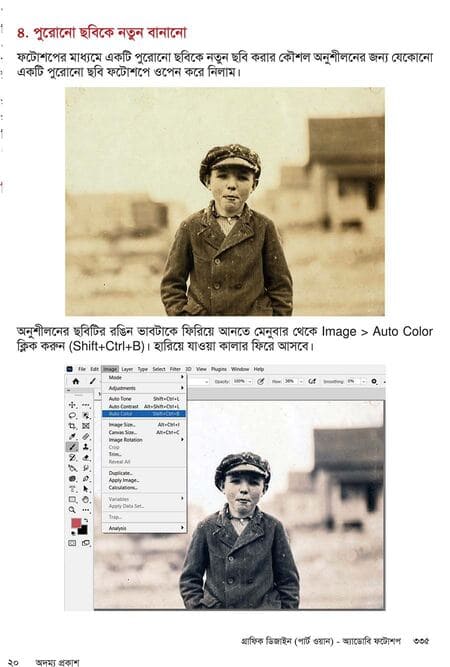450x667 pixels.
Task: Collapse the toolbar panel double arrow
Action: point(68,390)
